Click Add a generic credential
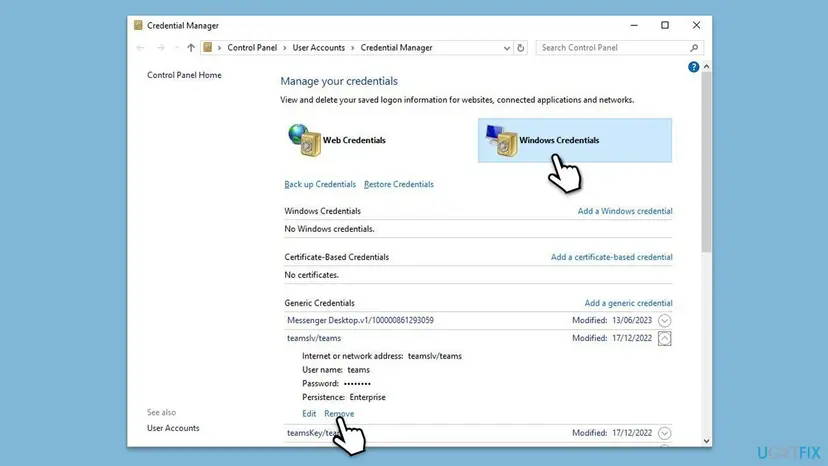 coord(628,303)
